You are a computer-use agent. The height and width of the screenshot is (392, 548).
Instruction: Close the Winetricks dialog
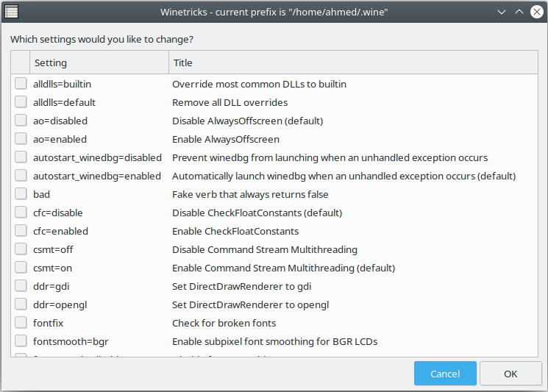[537, 12]
